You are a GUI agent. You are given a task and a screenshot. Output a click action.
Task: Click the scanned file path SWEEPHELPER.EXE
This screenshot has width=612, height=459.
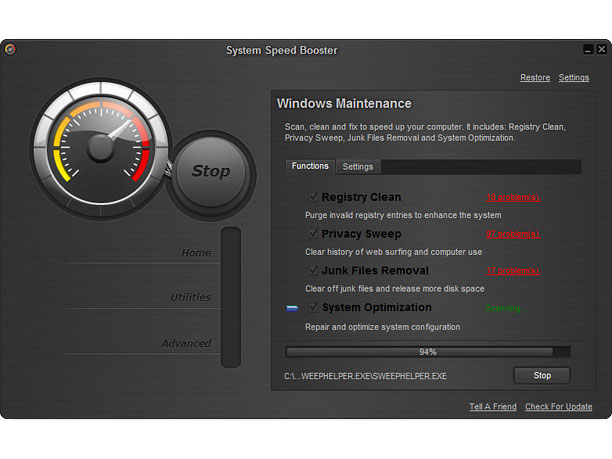(x=365, y=376)
